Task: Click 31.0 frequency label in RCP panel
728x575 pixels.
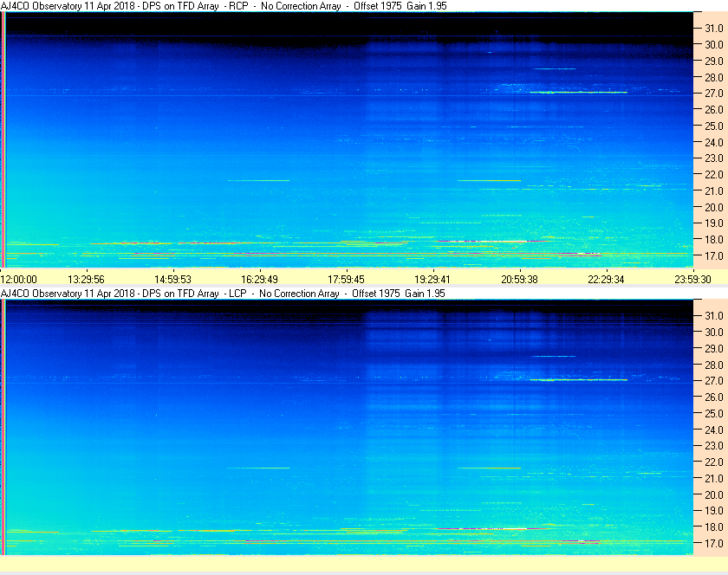Action: [714, 29]
